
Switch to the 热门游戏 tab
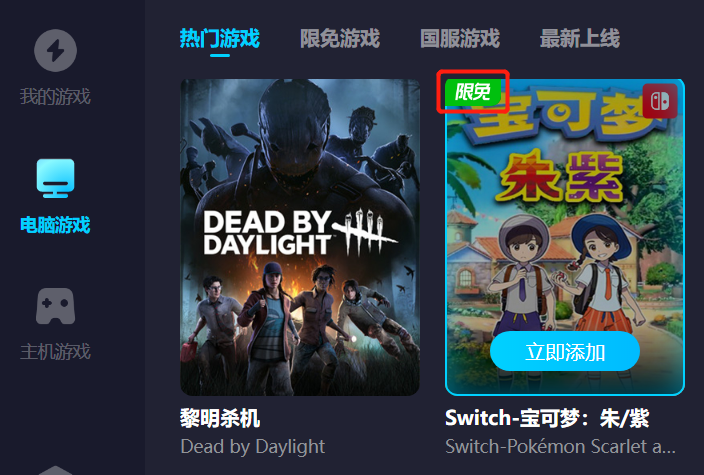220,39
